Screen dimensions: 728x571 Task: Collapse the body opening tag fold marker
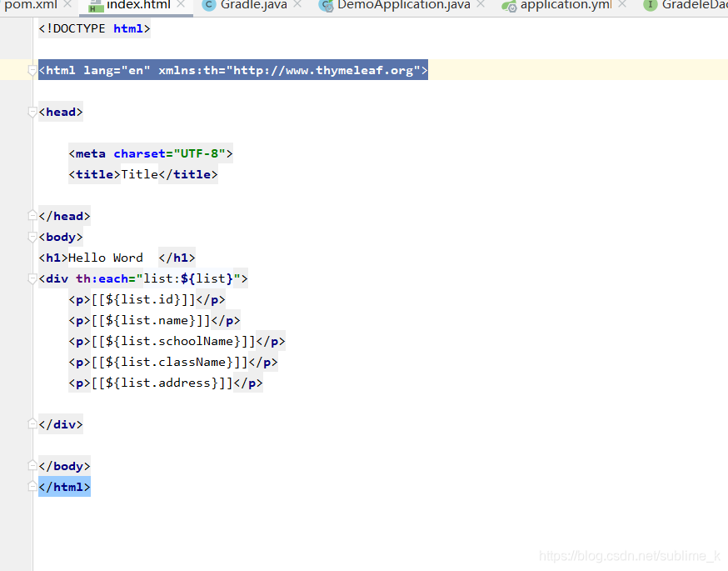[32, 238]
